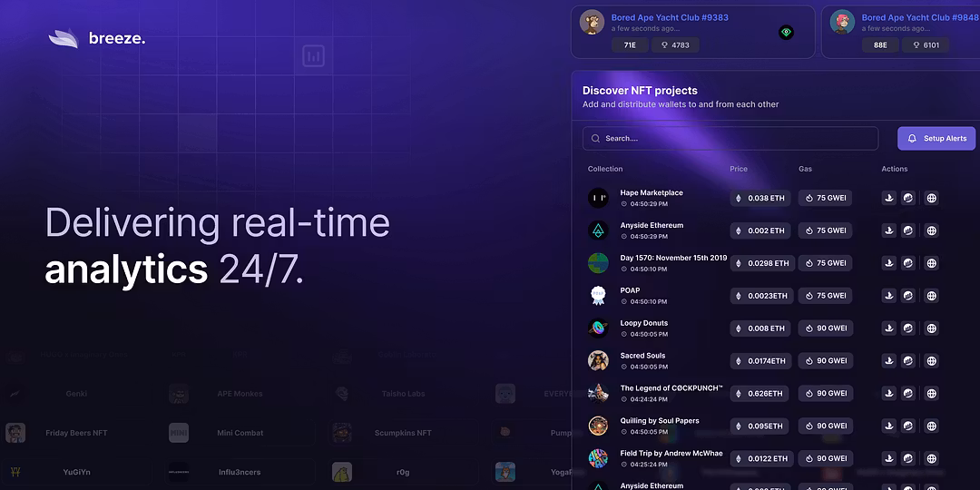Click the 0.095ETH price chip
Screen dimensions: 980x490
pyautogui.click(x=759, y=426)
